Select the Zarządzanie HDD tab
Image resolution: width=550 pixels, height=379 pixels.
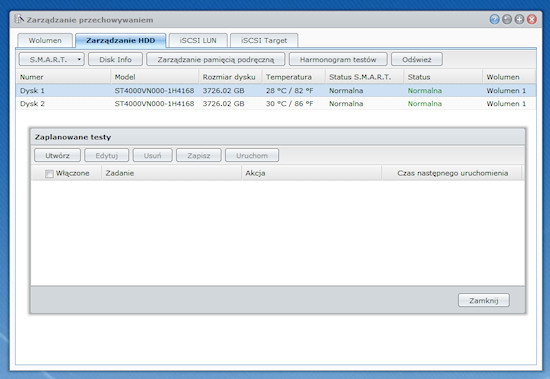[x=121, y=40]
